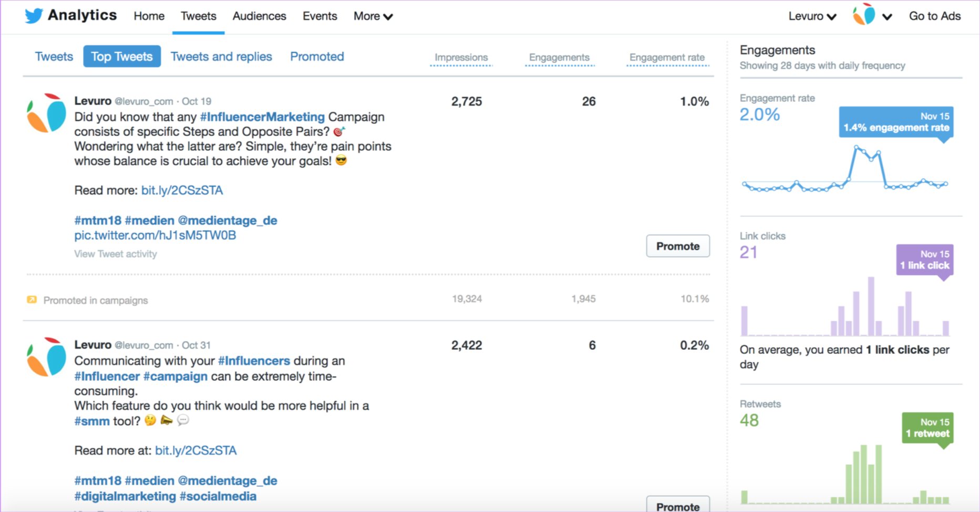
Task: Click the Promoted in campaigns icon
Action: coord(32,300)
